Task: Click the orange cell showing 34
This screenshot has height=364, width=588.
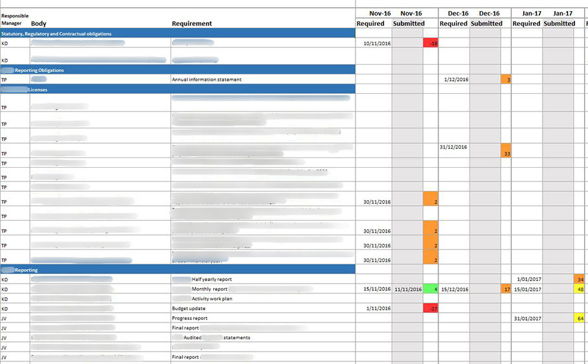Action: tap(580, 279)
